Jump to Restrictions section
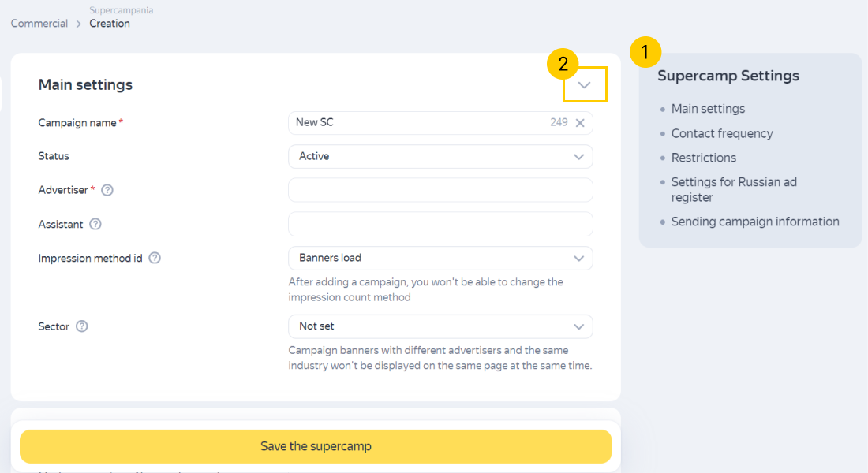The image size is (868, 473). (704, 158)
